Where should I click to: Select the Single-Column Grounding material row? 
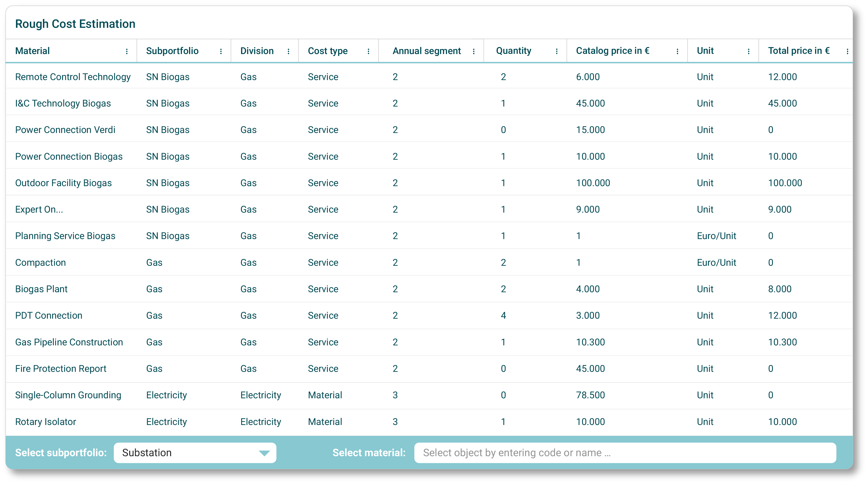68,395
